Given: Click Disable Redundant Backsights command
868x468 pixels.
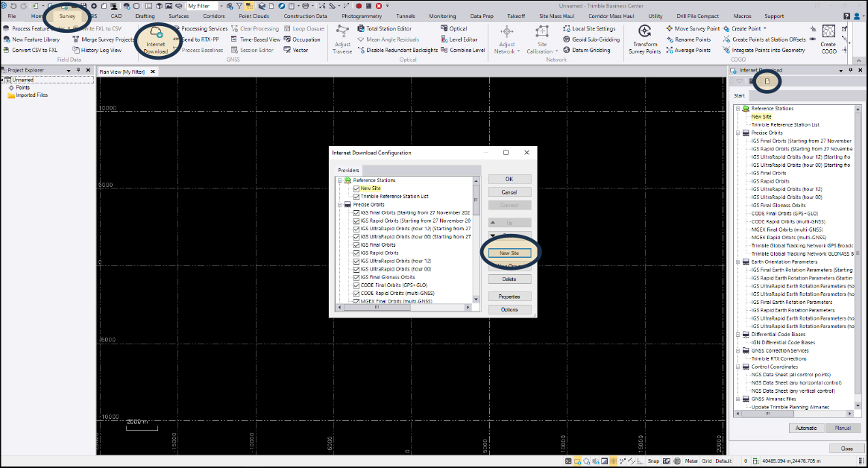Looking at the screenshot, I should pos(397,50).
